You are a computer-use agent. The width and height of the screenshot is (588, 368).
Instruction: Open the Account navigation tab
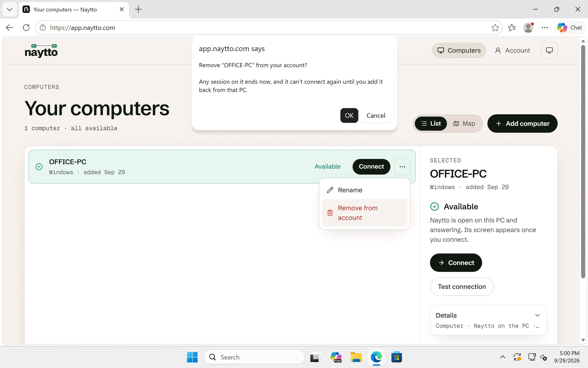pyautogui.click(x=512, y=50)
